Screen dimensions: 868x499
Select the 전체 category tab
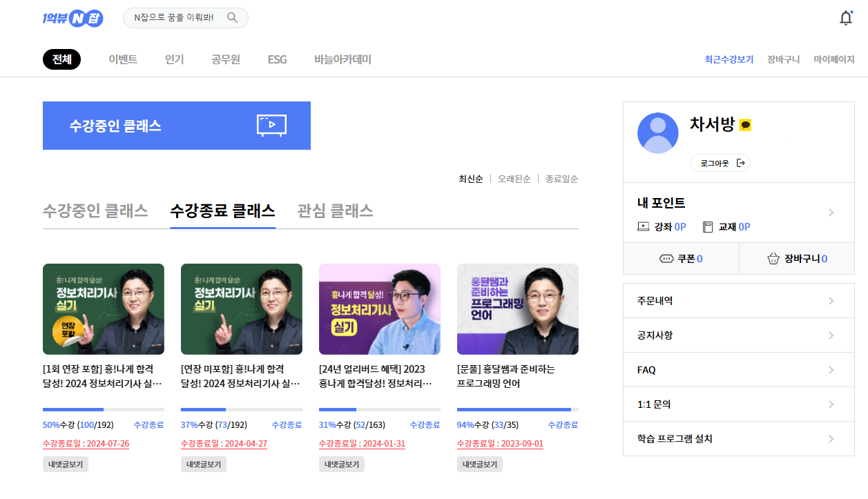[61, 59]
